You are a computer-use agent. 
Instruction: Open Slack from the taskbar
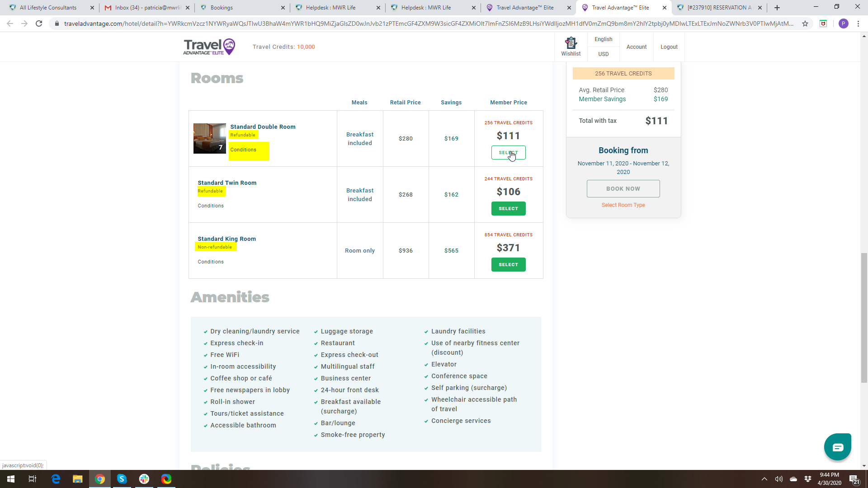pyautogui.click(x=144, y=479)
